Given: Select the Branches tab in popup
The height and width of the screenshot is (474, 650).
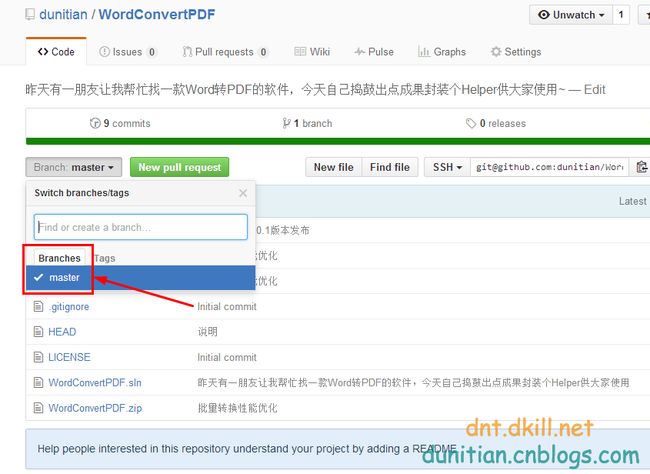Looking at the screenshot, I should click(x=59, y=258).
